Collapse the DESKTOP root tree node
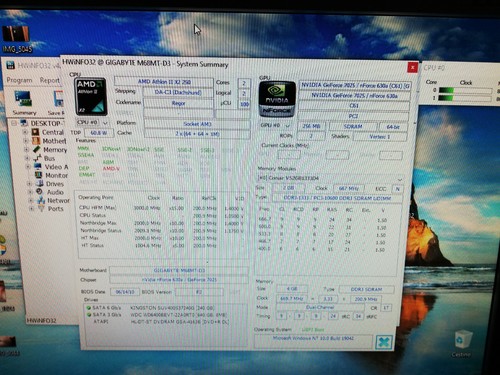Image resolution: width=500 pixels, height=375 pixels. (14, 123)
